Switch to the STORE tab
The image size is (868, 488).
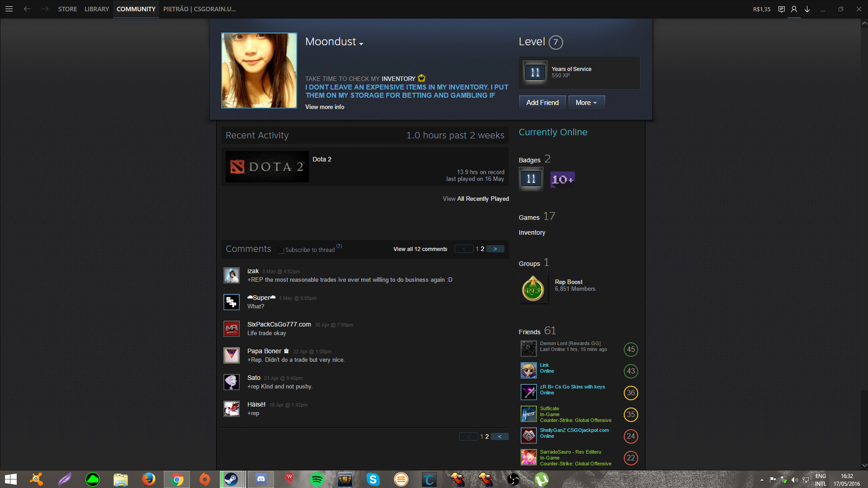(x=67, y=9)
